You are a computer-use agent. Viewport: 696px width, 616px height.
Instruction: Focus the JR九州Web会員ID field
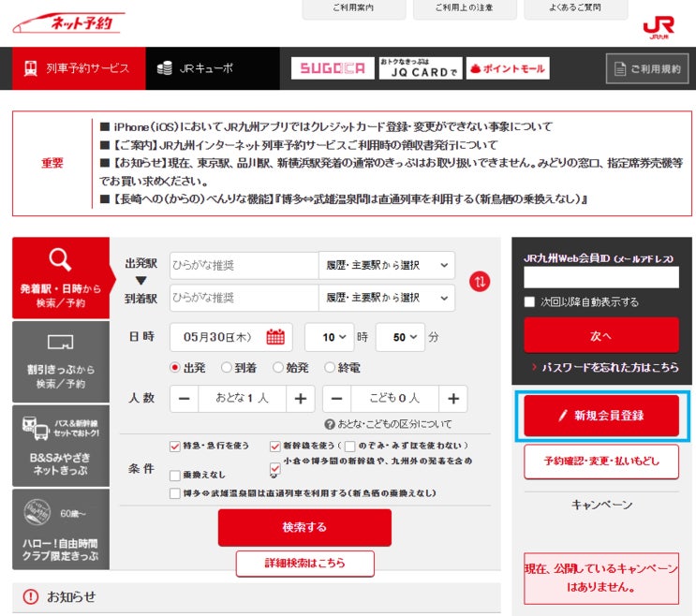click(x=601, y=277)
